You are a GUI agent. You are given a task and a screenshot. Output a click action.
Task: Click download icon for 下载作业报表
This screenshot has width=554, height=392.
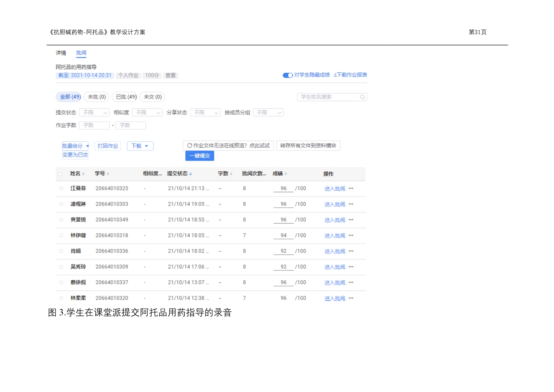(x=335, y=75)
